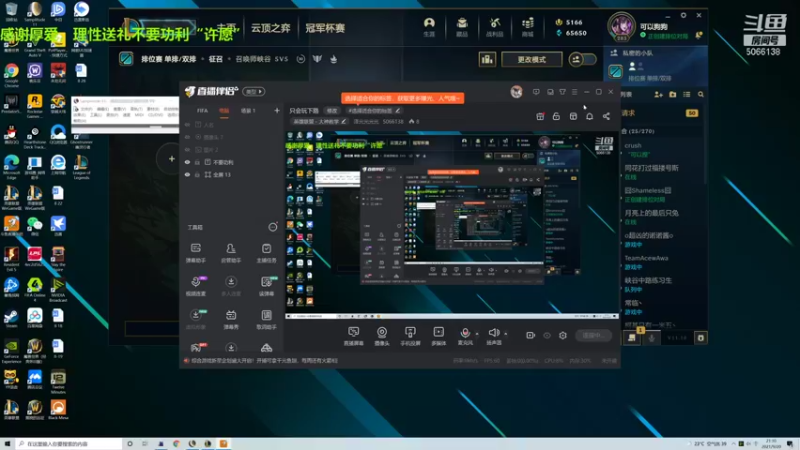The width and height of the screenshot is (800, 450).
Task: Open the 藏品 collection icon in League client
Action: 462,27
